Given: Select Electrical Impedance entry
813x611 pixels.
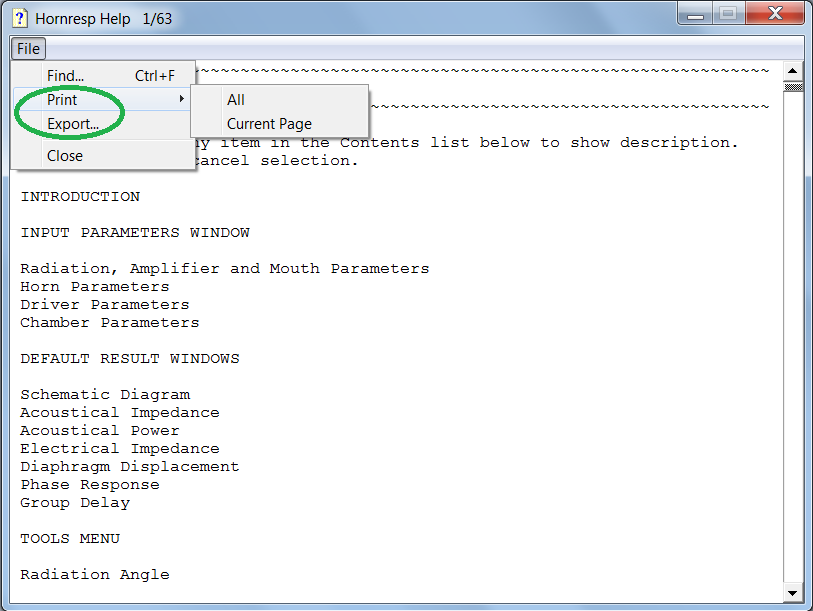Looking at the screenshot, I should click(120, 449).
